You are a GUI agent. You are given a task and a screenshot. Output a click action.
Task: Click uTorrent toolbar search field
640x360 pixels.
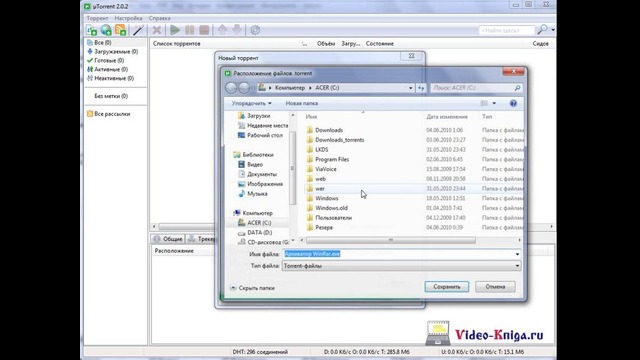(x=507, y=30)
